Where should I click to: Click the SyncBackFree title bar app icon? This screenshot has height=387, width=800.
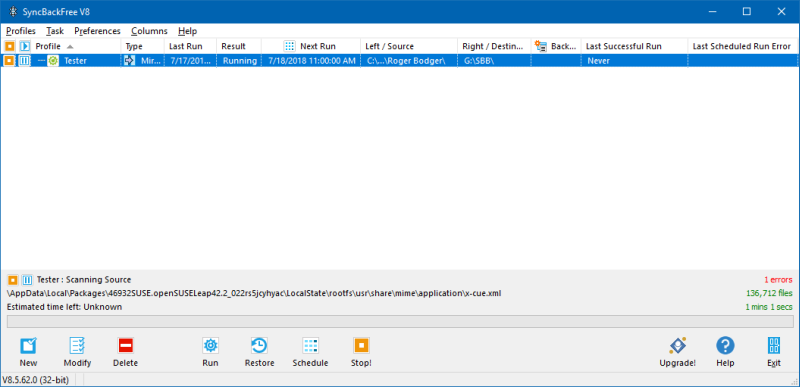tap(13, 11)
